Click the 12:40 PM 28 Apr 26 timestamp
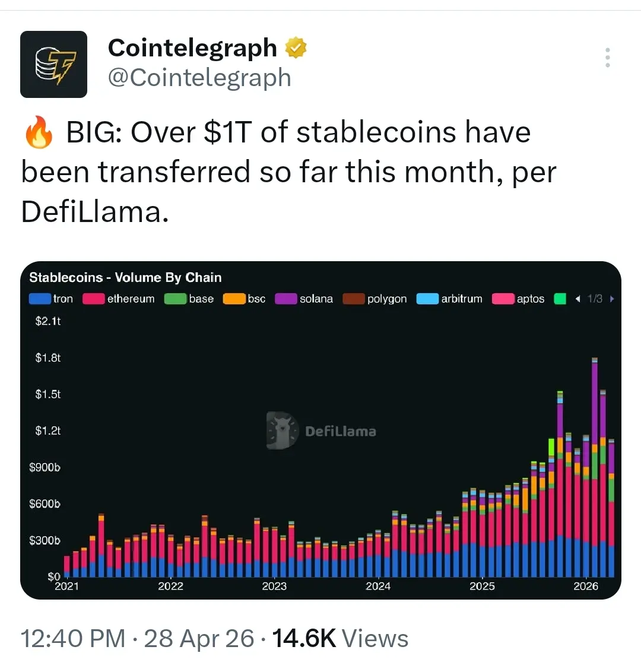Screen dimensions: 641x672 click(x=137, y=638)
